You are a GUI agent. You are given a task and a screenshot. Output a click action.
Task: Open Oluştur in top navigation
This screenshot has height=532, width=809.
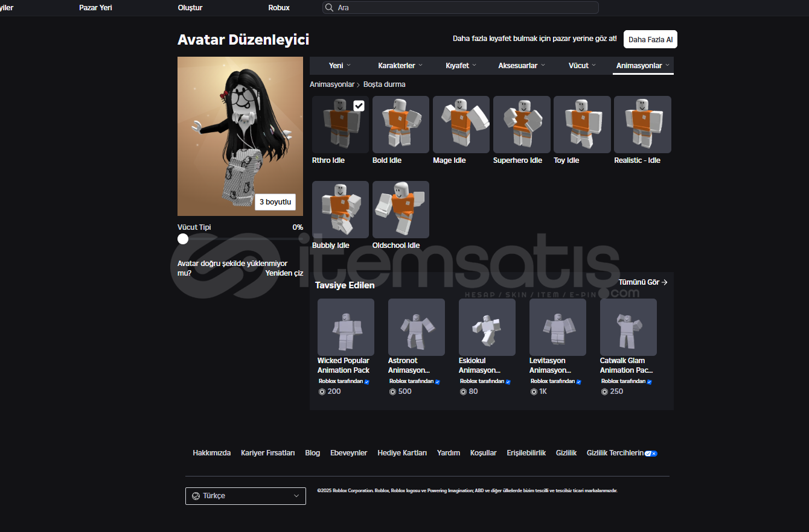point(190,8)
